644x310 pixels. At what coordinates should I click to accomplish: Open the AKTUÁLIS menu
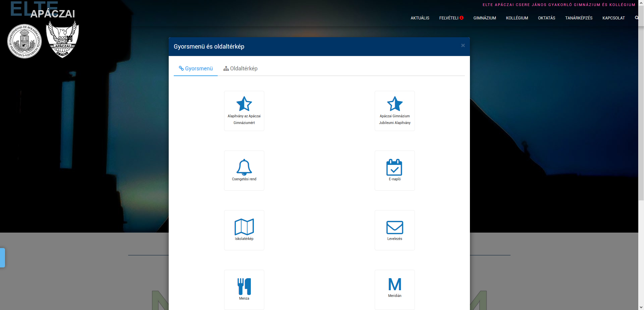pos(420,18)
